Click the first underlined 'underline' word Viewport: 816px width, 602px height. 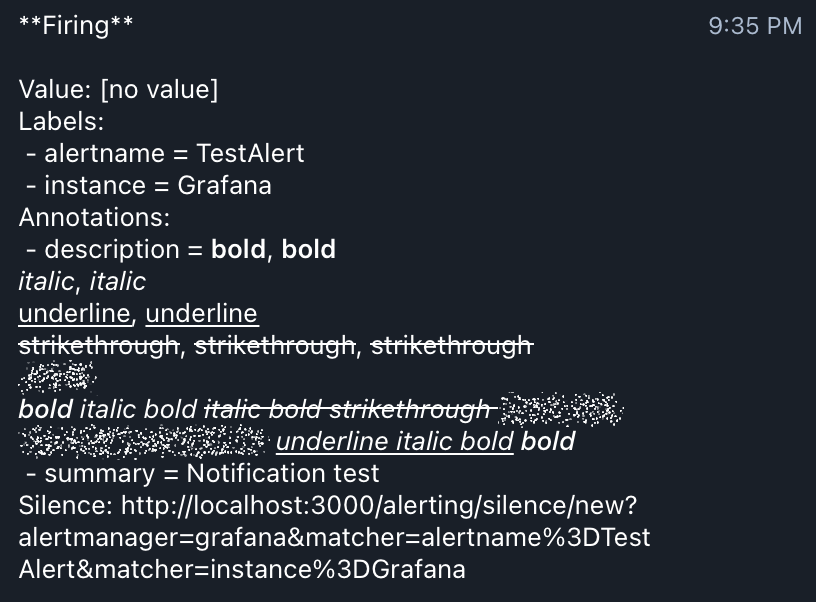[x=74, y=314]
